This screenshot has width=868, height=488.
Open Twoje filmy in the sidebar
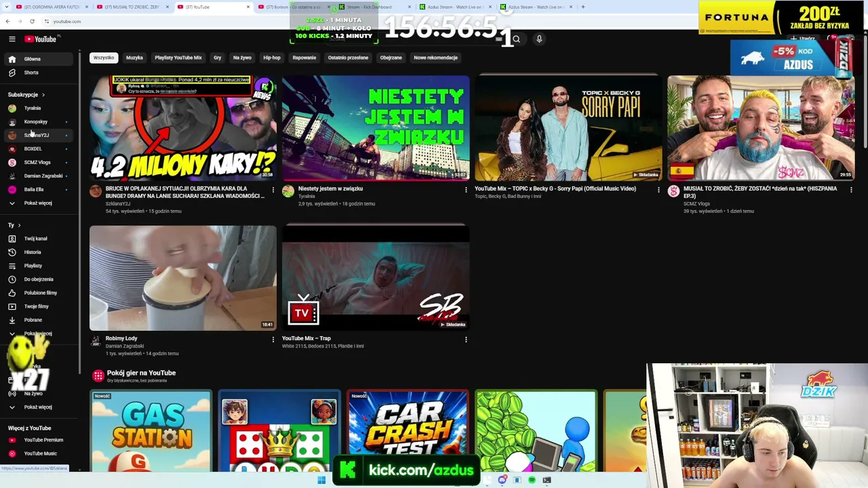coord(39,306)
